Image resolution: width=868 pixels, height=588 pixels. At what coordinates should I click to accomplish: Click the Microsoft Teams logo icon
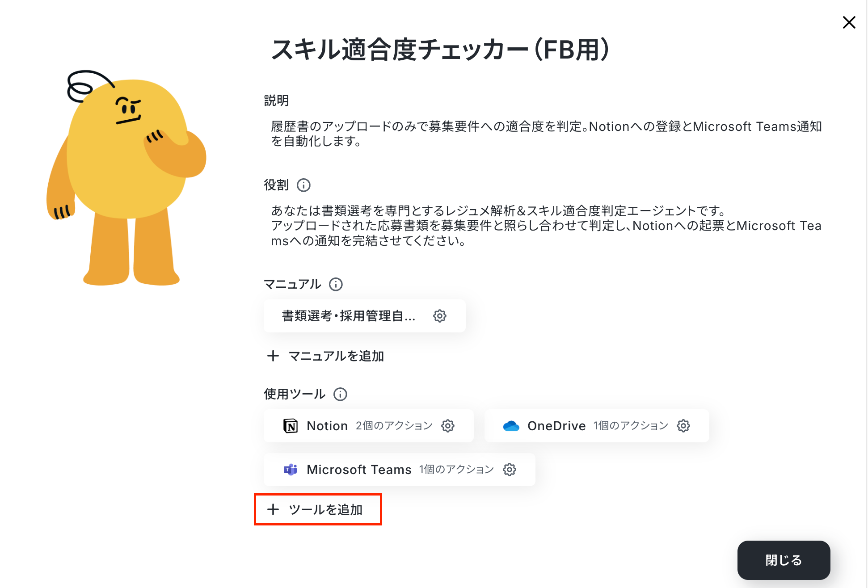(x=291, y=470)
